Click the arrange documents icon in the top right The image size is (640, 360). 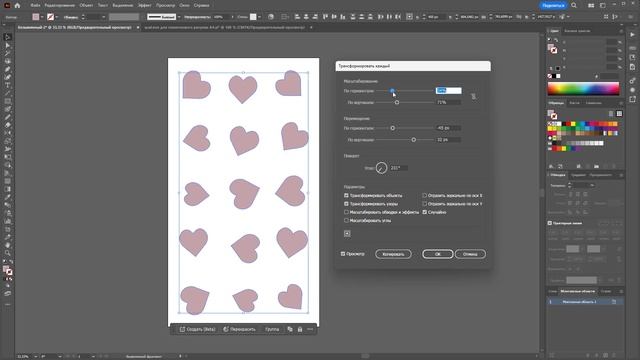pos(591,5)
